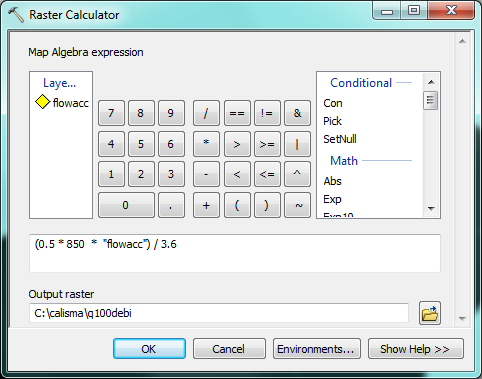Click the Output raster path field

[219, 313]
